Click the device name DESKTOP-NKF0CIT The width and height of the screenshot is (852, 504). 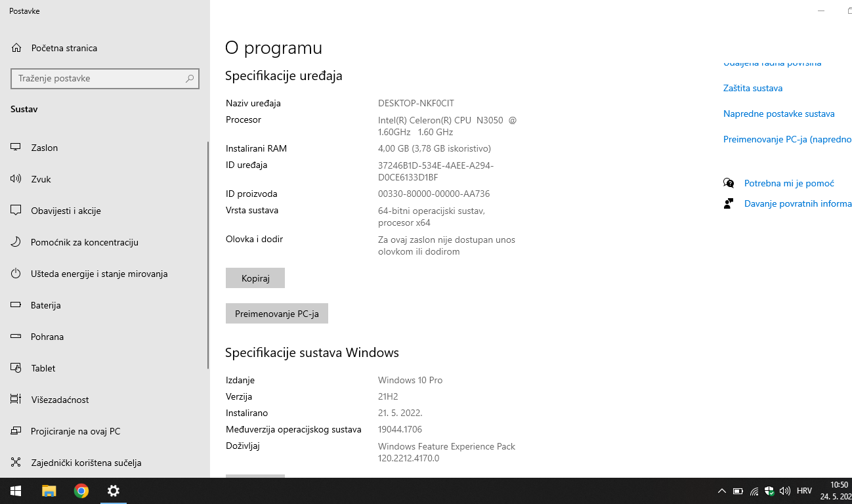(416, 103)
